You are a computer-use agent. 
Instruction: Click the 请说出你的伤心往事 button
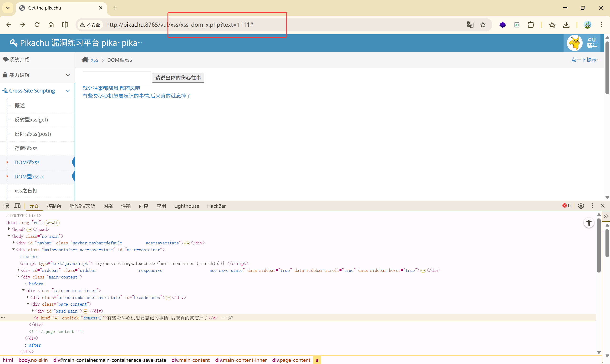coord(178,78)
